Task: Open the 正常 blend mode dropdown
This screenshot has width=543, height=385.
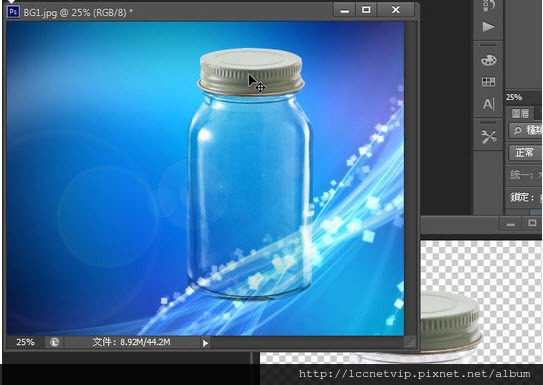Action: 525,152
